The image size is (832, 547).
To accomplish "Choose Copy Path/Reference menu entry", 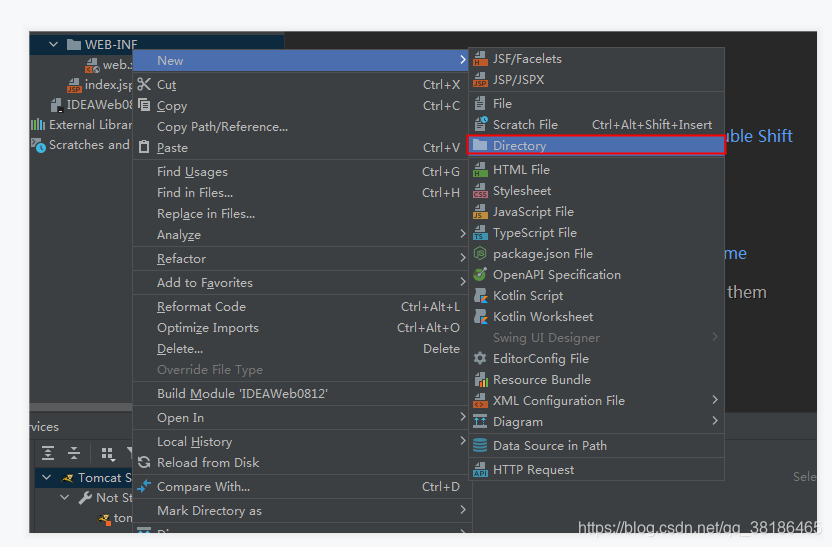I will click(x=300, y=127).
